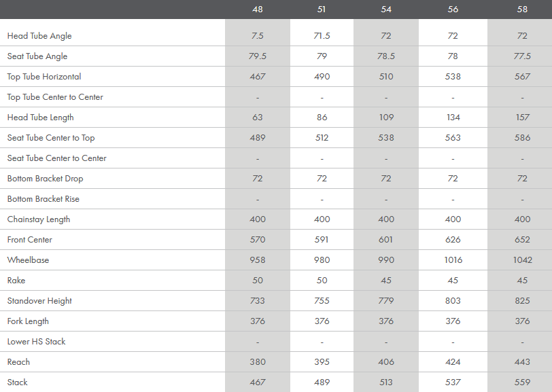The image size is (552, 392).
Task: Select the Seat Tube Angle row label
Action: tap(37, 56)
